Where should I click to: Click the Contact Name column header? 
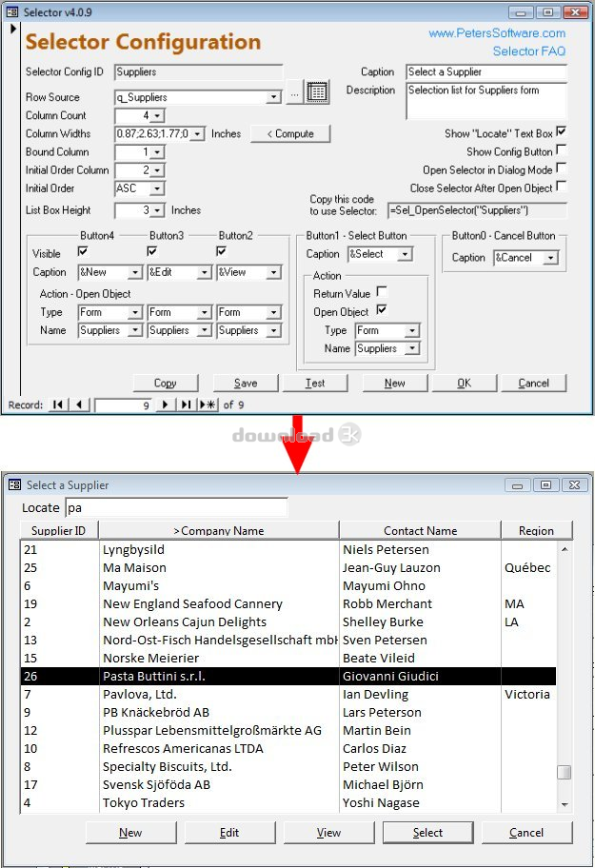(420, 530)
